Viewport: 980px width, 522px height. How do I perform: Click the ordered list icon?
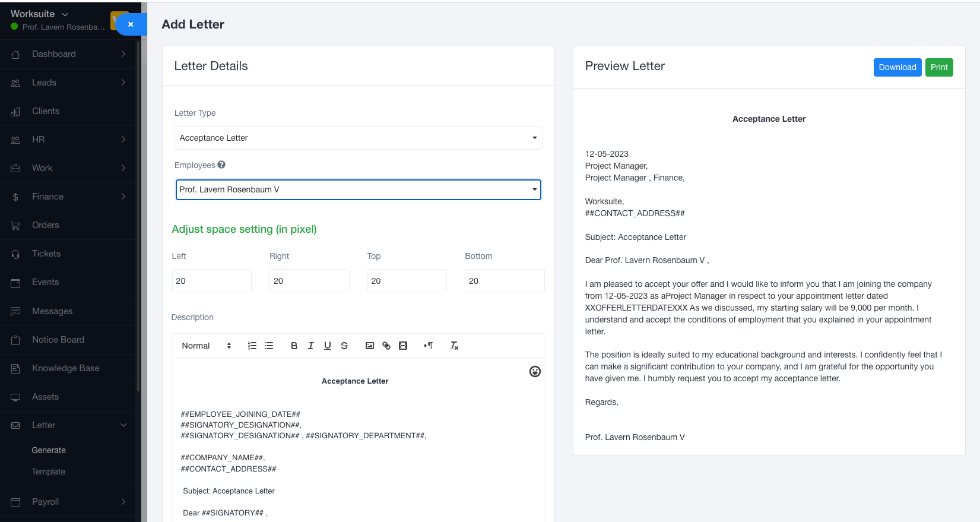click(252, 346)
